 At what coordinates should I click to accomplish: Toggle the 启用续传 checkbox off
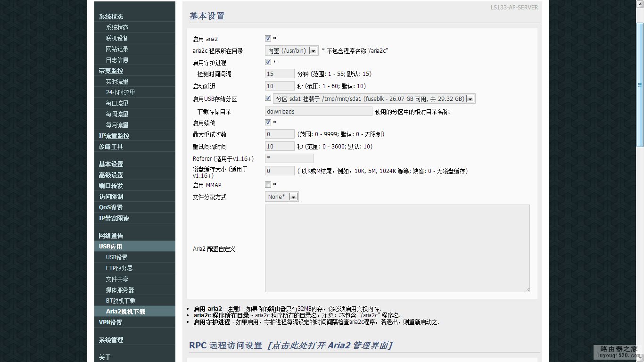268,122
